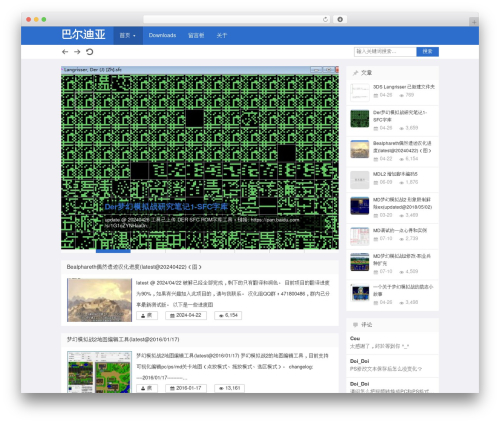Open the 梦幻模拟战2地图编辑工具 post title
The width and height of the screenshot is (500, 423).
[123, 339]
